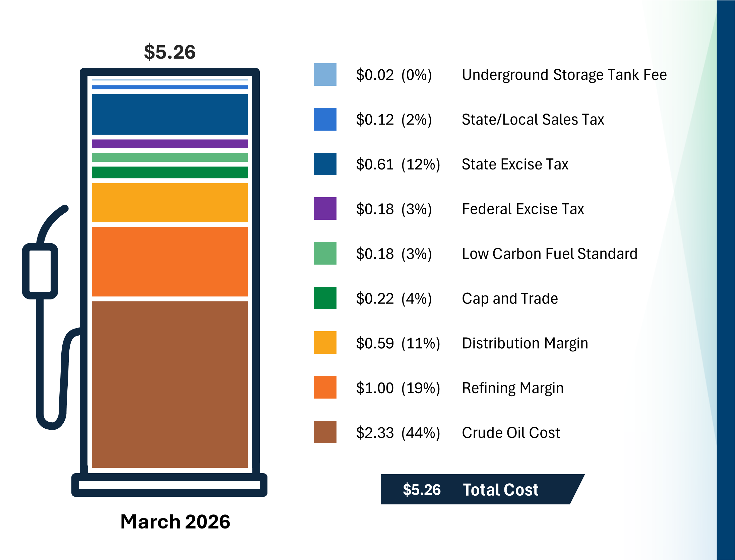Click the 'Low Carbon Fuel Standard' label
The height and width of the screenshot is (560, 735).
coord(550,254)
